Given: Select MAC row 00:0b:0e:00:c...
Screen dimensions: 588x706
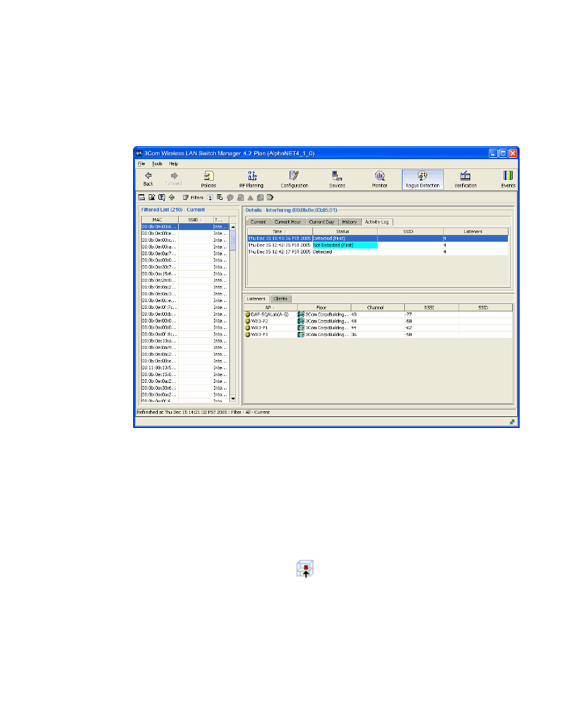Looking at the screenshot, I should pyautogui.click(x=185, y=240).
